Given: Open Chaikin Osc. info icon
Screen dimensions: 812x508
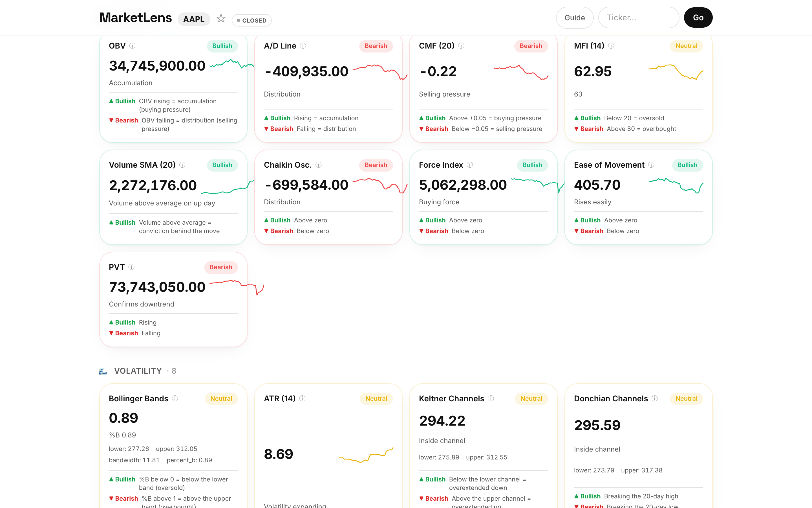Looking at the screenshot, I should (318, 165).
